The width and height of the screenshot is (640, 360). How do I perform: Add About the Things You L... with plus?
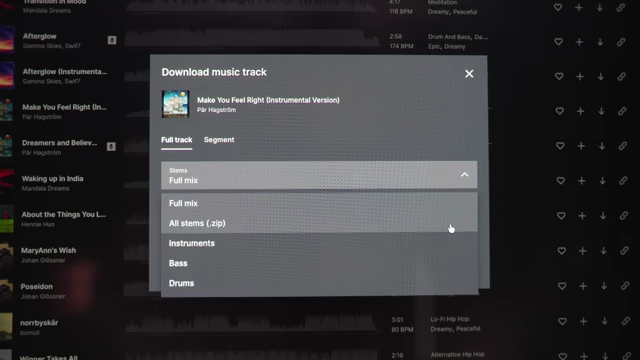pos(582,216)
